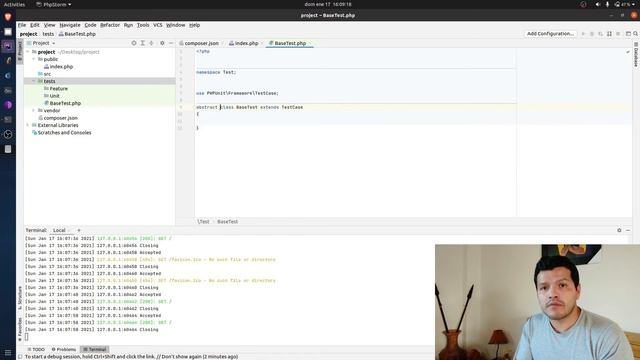Select the Local terminal tab
This screenshot has height=360, width=640.
59,230
